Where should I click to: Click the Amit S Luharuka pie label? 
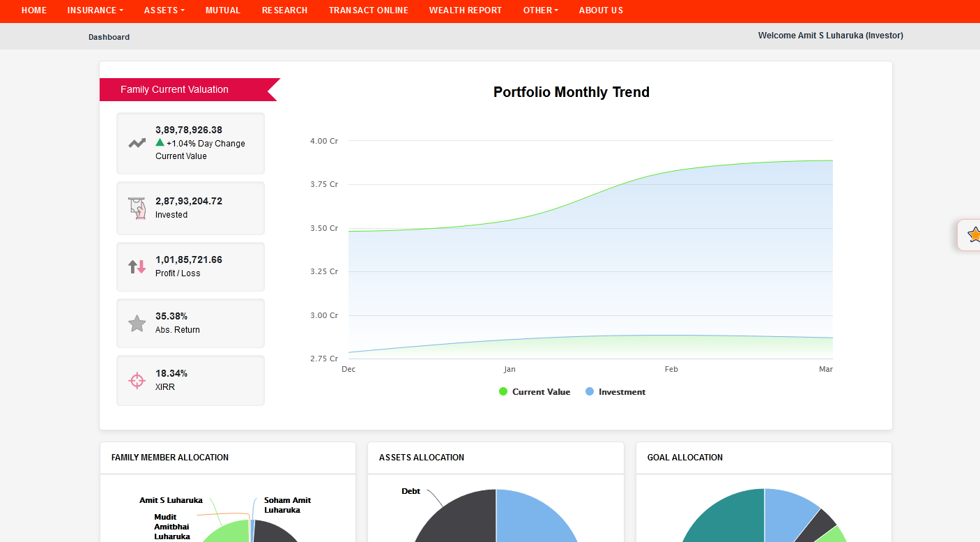pyautogui.click(x=171, y=500)
